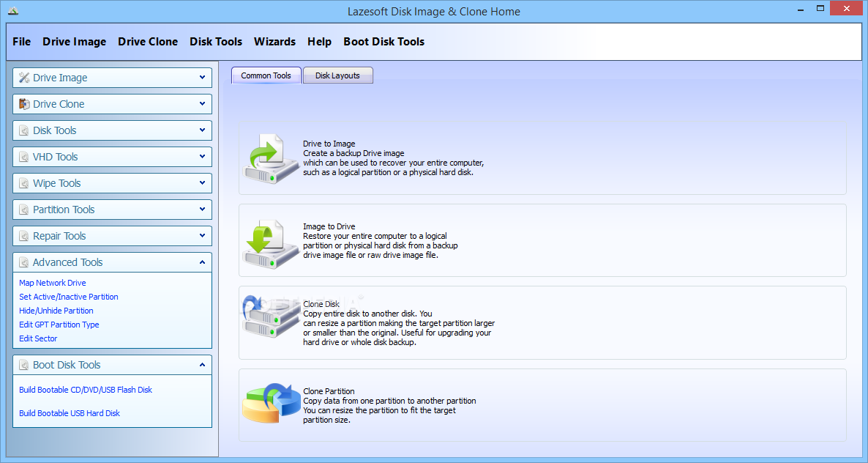This screenshot has height=463, width=868.
Task: Click the Clone Disk stacked drives icon
Action: 270,317
